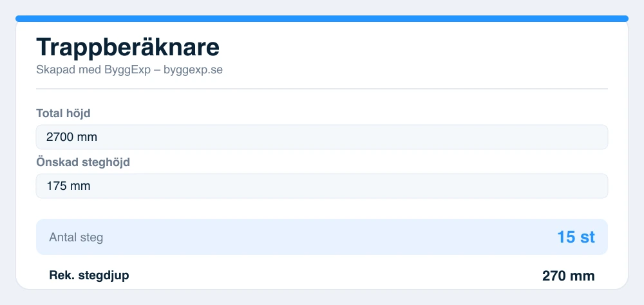The image size is (644, 305).
Task: Click the Trappberäknare heading
Action: click(128, 47)
